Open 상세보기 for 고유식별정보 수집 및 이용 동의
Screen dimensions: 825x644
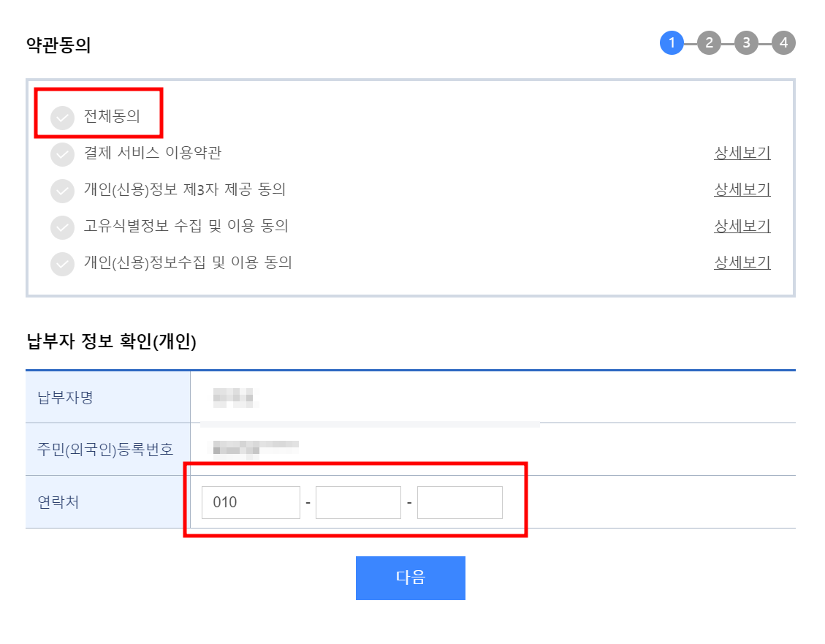(742, 227)
